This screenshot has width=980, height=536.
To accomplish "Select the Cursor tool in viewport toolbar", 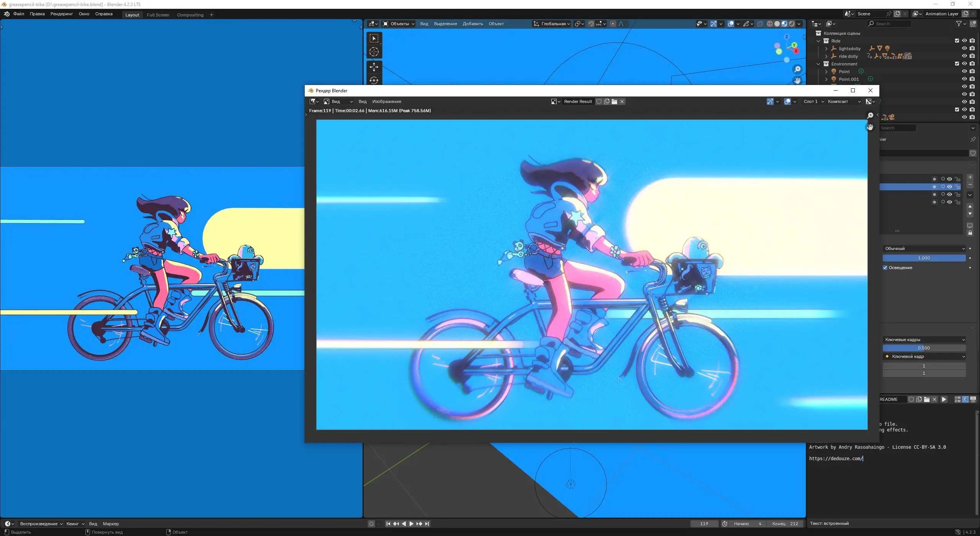I will [374, 52].
